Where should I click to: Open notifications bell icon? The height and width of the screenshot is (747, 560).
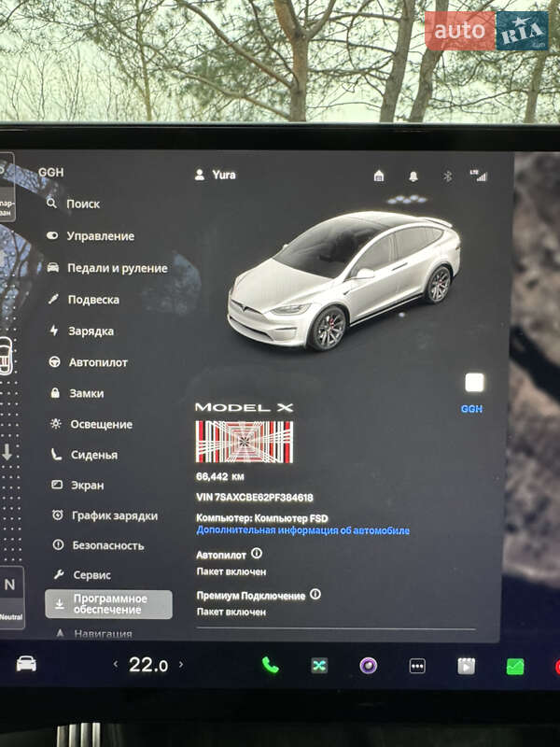pos(413,176)
